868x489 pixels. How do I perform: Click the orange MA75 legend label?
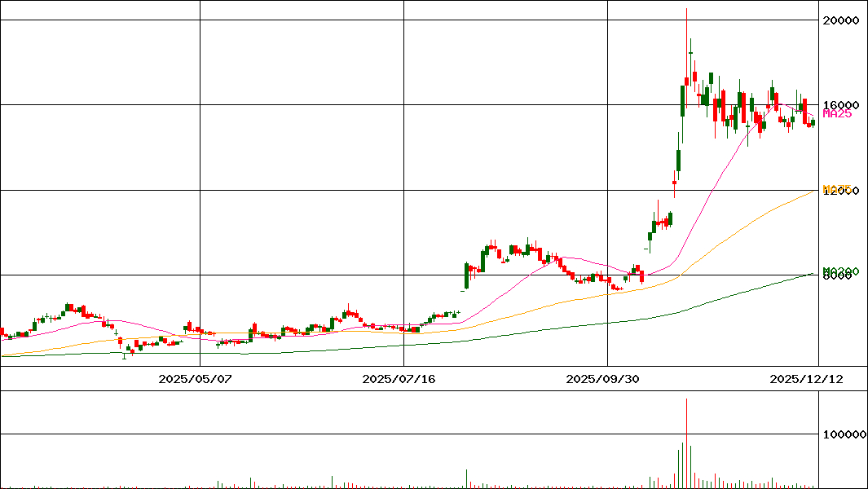click(837, 189)
